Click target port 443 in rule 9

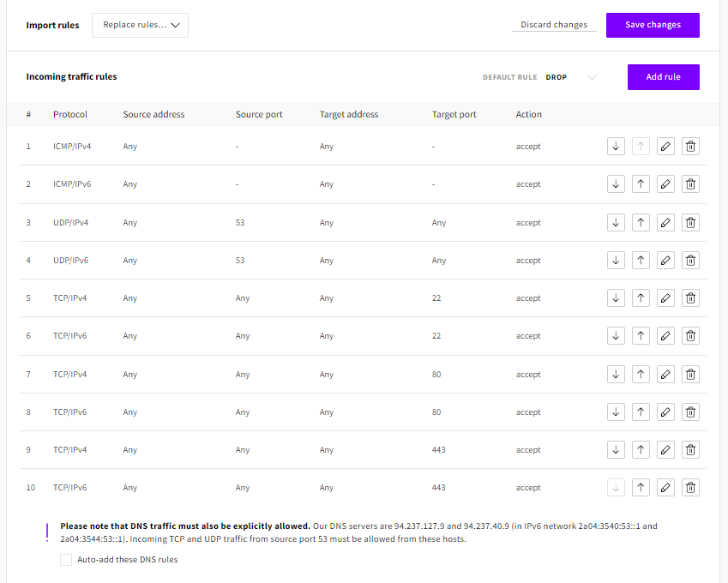coord(438,449)
